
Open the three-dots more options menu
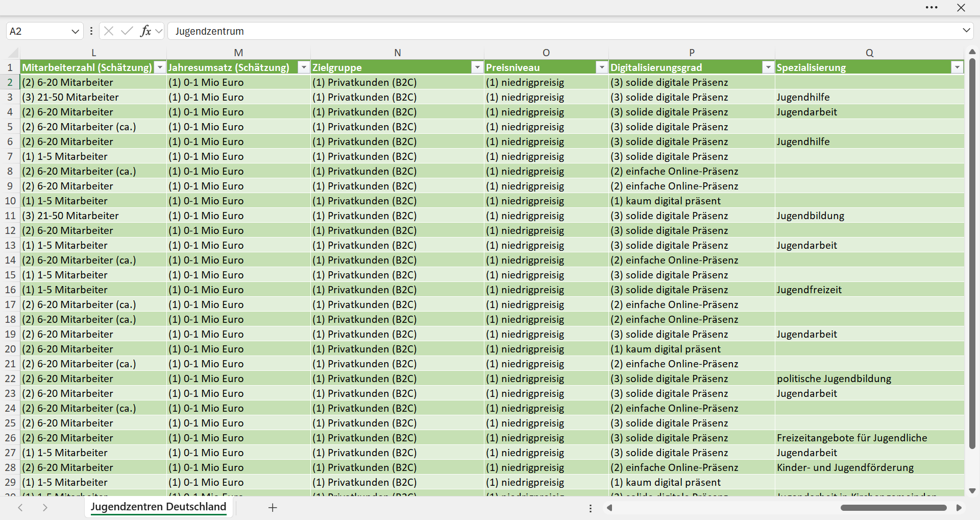pyautogui.click(x=932, y=8)
